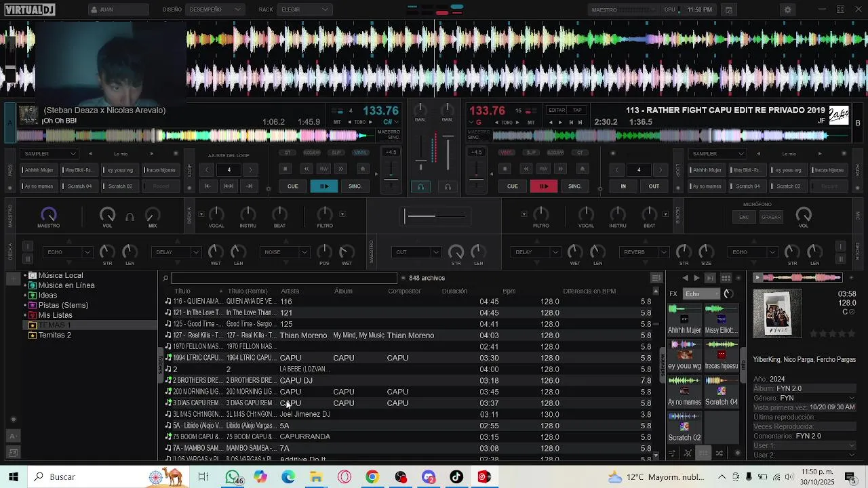Viewport: 868px width, 488px height.
Task: Click the loop-out marker icon on deck A
Action: (x=249, y=186)
